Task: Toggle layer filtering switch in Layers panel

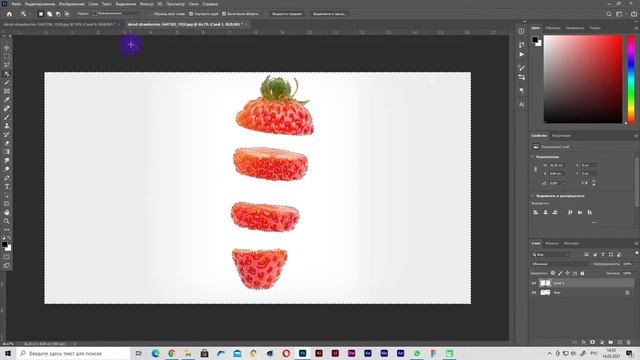Action: coord(636,253)
